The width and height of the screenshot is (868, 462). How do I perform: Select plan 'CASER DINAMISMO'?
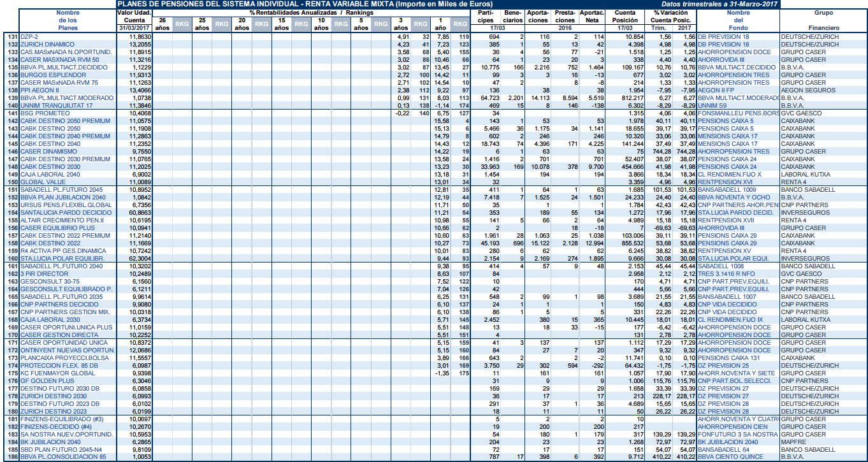[x=48, y=152]
